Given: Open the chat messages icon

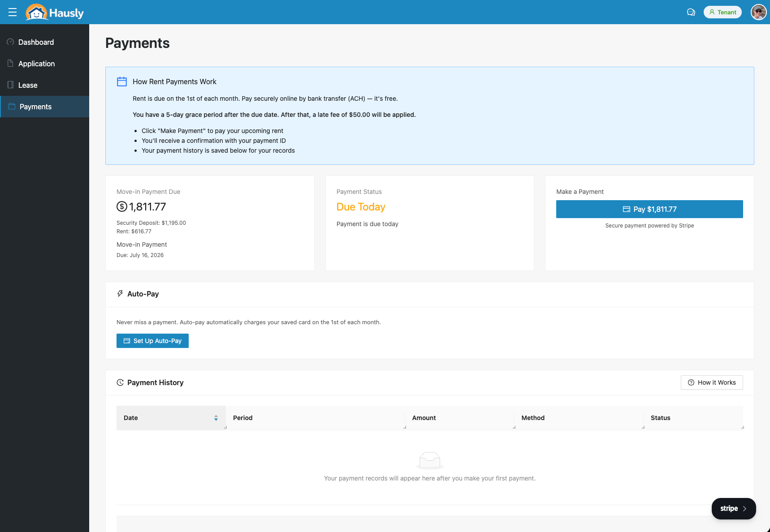Looking at the screenshot, I should pyautogui.click(x=691, y=12).
